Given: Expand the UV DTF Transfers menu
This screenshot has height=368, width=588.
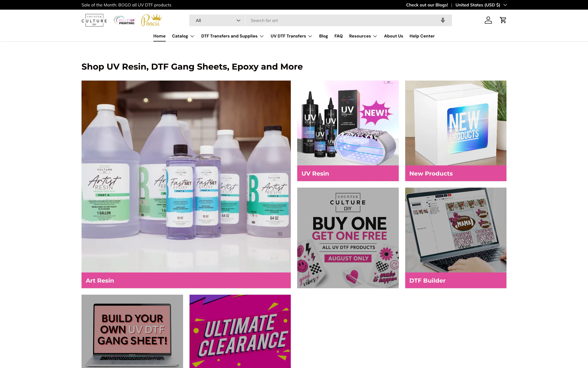Looking at the screenshot, I should (x=291, y=36).
